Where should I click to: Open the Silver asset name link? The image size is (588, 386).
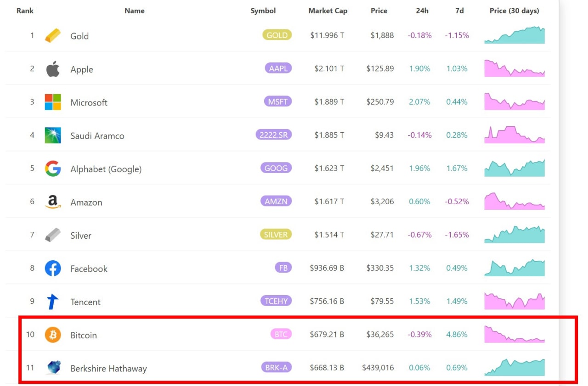(81, 235)
